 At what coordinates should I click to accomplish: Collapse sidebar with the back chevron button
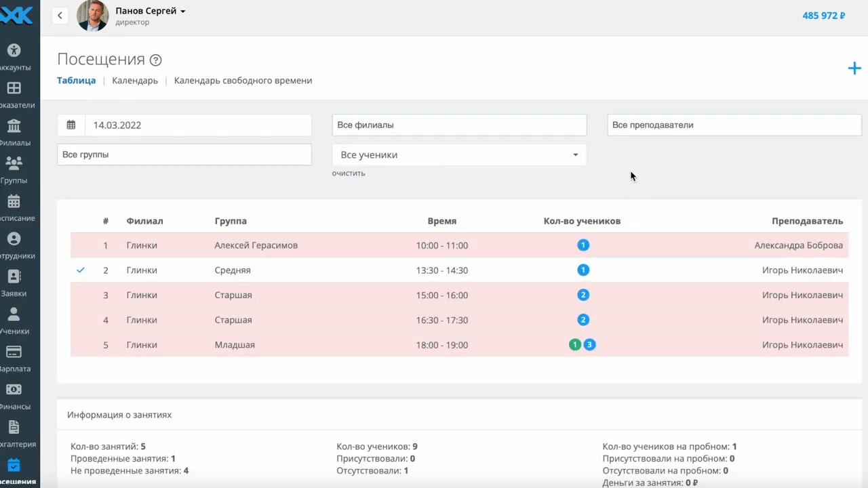click(60, 15)
